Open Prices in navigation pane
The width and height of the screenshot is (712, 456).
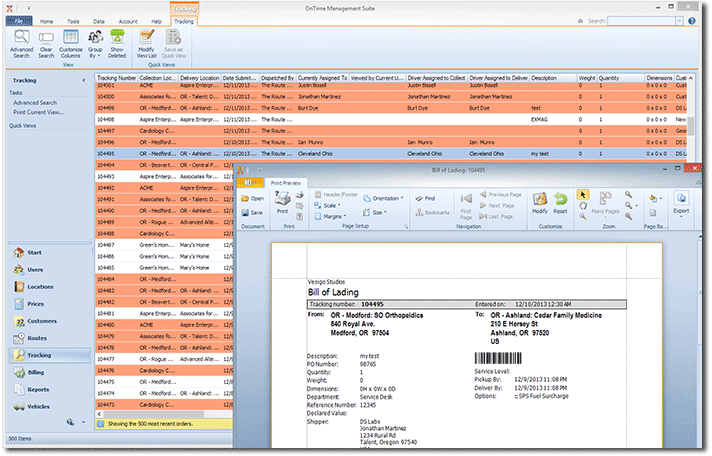tap(50, 304)
